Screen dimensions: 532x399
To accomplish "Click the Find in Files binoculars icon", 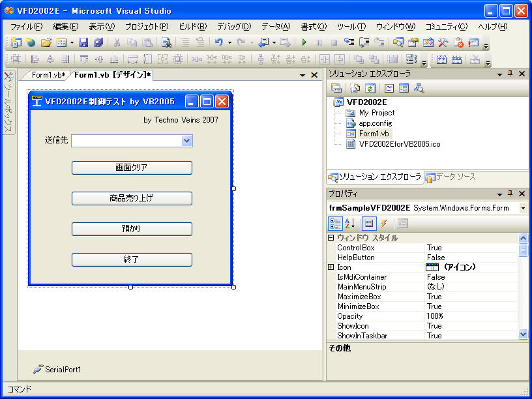I will click(x=166, y=42).
